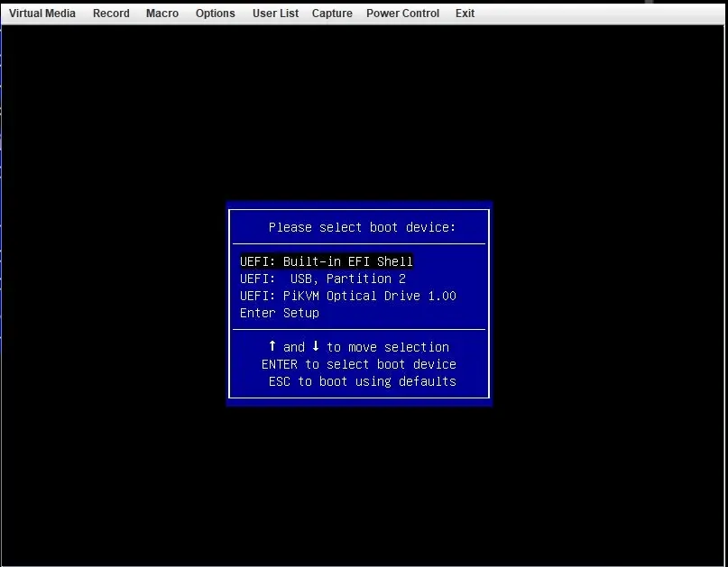Open the Options menu
Screen dimensions: 728x567
[216, 14]
